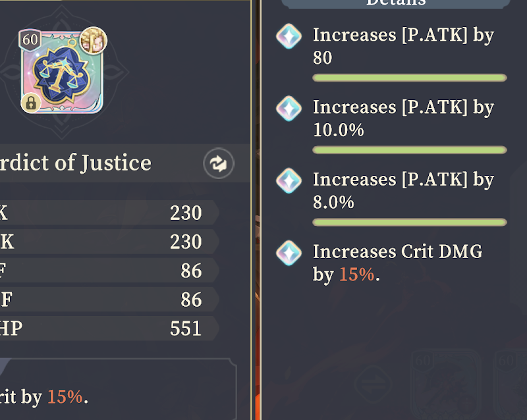Select the level 60 badge on card

(x=30, y=39)
